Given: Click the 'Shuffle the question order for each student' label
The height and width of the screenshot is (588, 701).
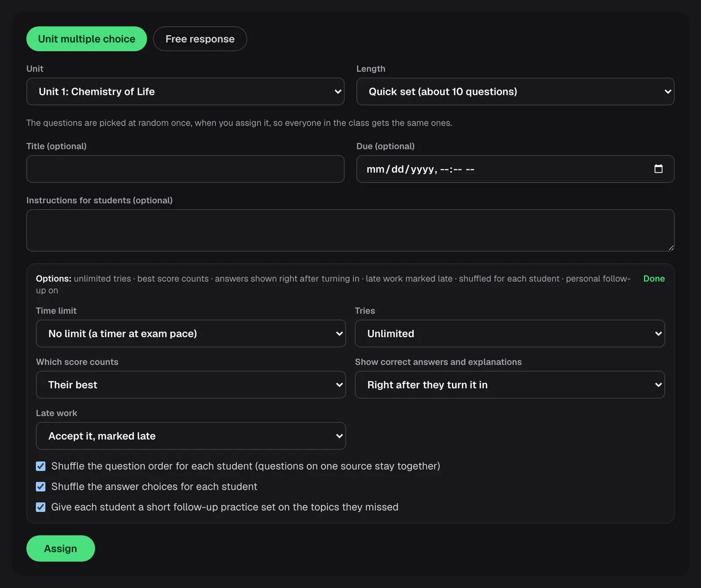Looking at the screenshot, I should click(246, 466).
